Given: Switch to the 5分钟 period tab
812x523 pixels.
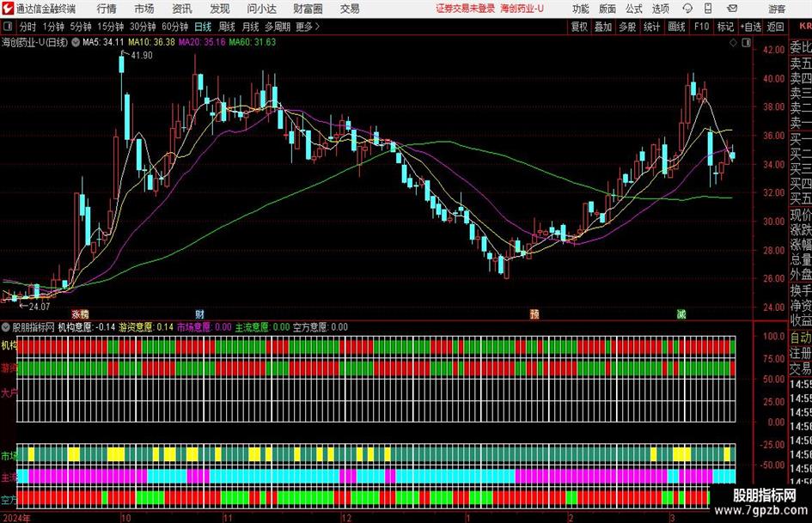Looking at the screenshot, I should (80, 27).
